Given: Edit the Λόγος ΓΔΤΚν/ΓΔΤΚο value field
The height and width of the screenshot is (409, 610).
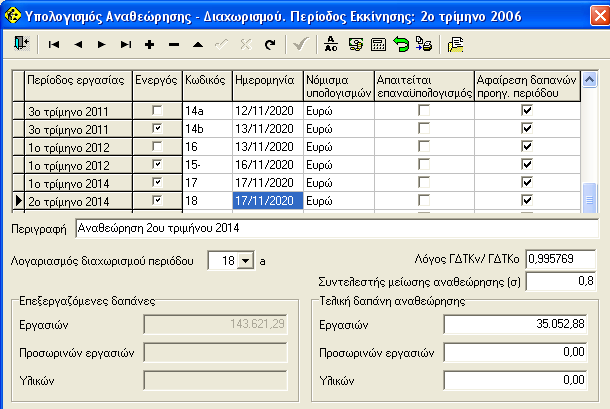Looking at the screenshot, I should click(x=561, y=260).
